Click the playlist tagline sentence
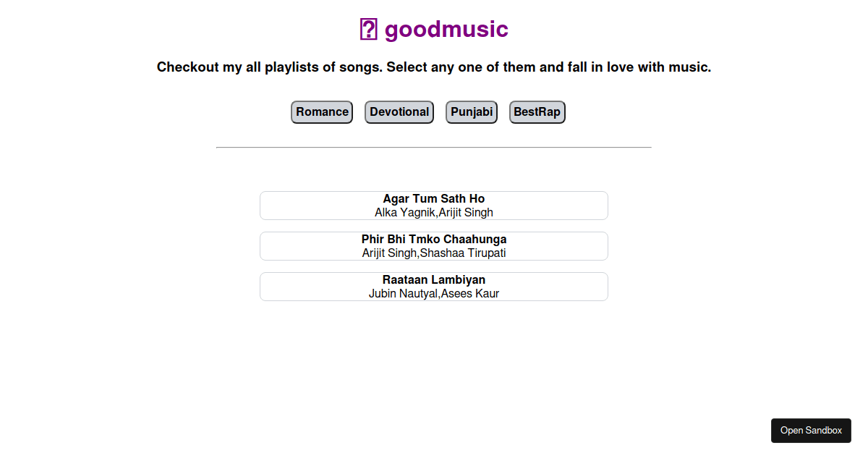868x456 pixels. [x=434, y=67]
